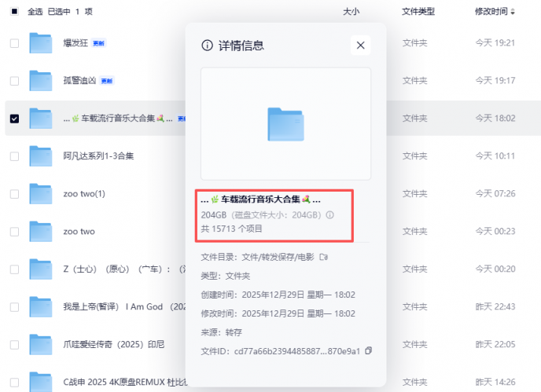The image size is (541, 392).
Task: Open the folder named zoo two
Action: click(x=79, y=232)
